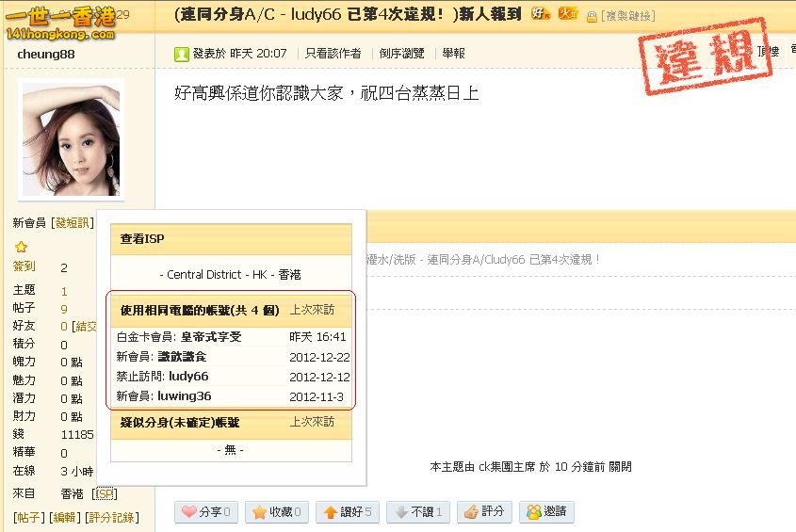
Task: Click the 2012-11-3 visit date
Action: [x=317, y=397]
